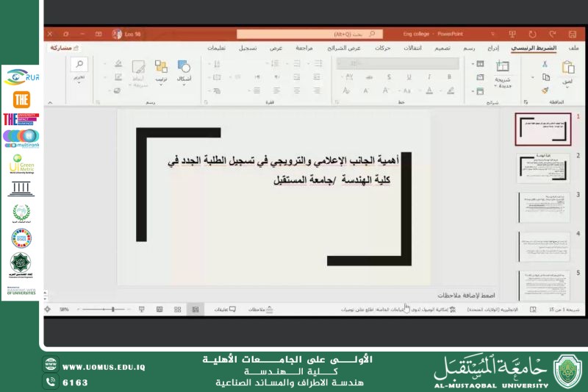Open the Shapes (أشكال) gallery

point(184,67)
